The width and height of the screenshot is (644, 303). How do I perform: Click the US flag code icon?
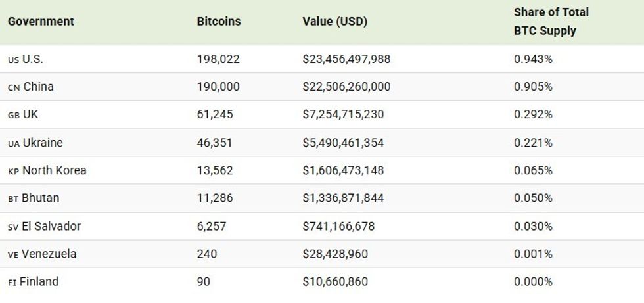(13, 60)
